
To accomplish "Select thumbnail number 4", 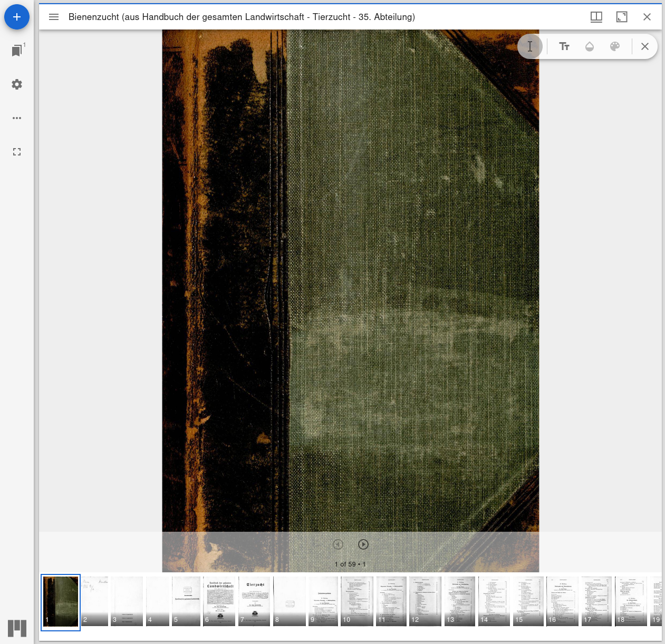I will click(158, 601).
